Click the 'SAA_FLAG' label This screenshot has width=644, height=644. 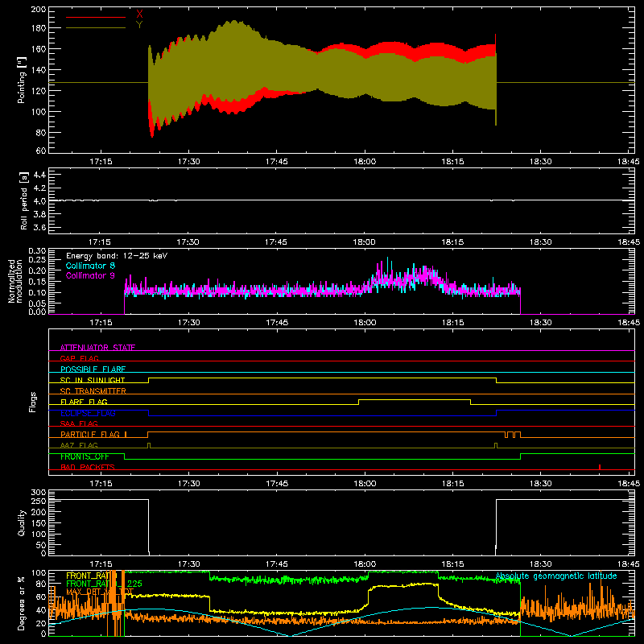pyautogui.click(x=79, y=423)
